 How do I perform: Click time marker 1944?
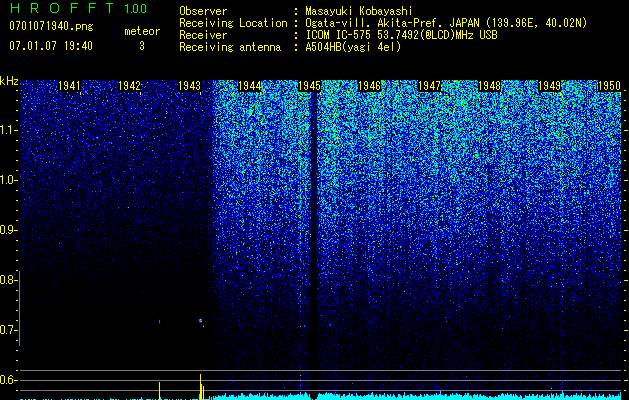[x=250, y=86]
